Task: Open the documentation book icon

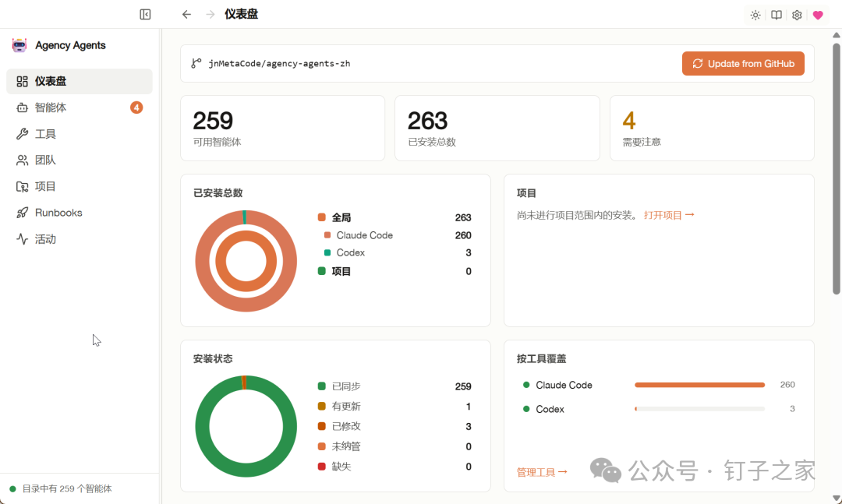Action: point(777,15)
